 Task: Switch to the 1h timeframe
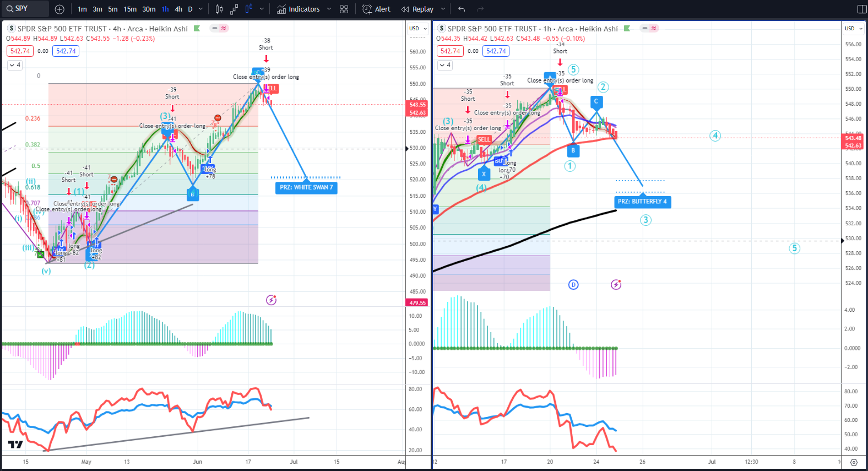(165, 9)
